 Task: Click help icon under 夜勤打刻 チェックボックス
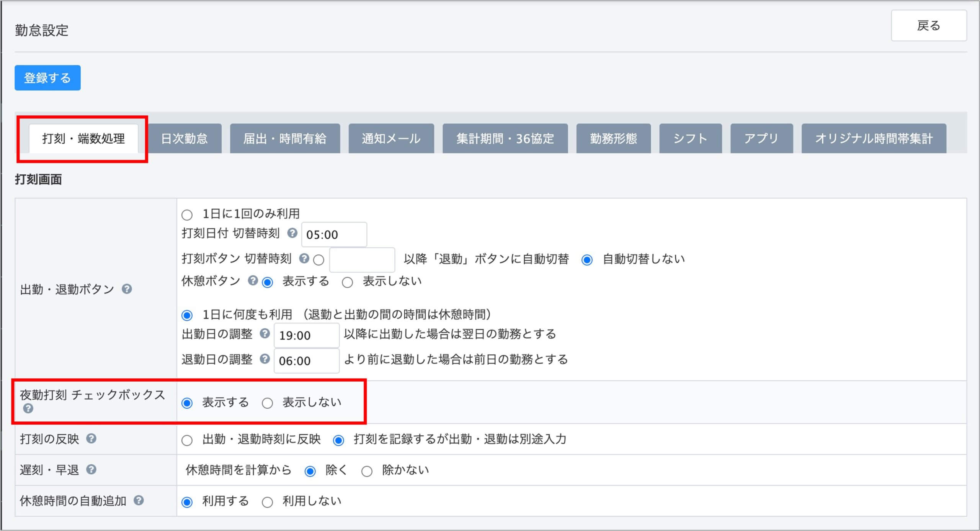[x=28, y=408]
